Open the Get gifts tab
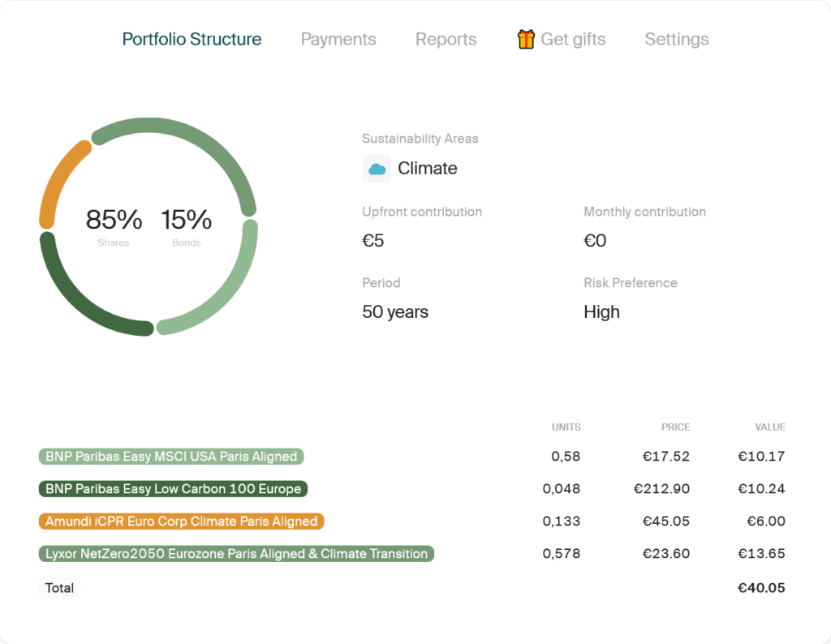The image size is (831, 644). (x=562, y=39)
